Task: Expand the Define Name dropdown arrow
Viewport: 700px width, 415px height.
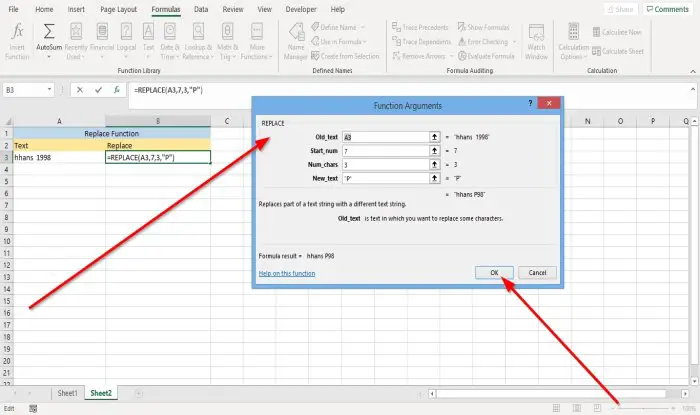Action: click(362, 27)
